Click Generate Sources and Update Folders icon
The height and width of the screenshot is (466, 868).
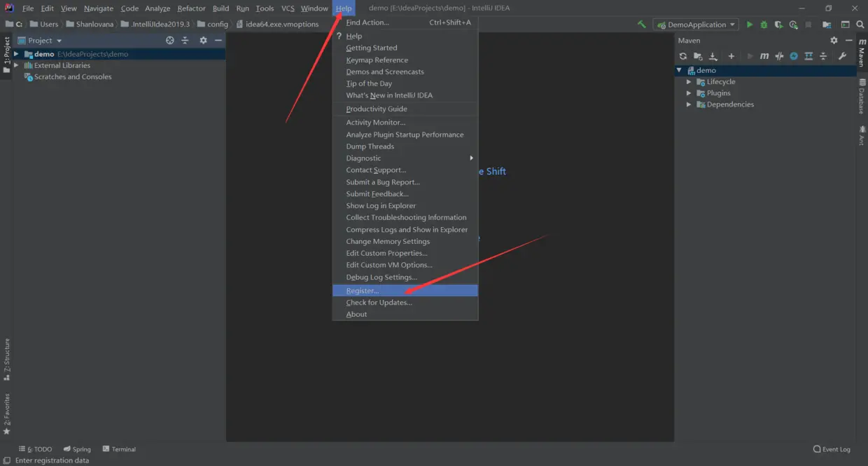pos(699,56)
